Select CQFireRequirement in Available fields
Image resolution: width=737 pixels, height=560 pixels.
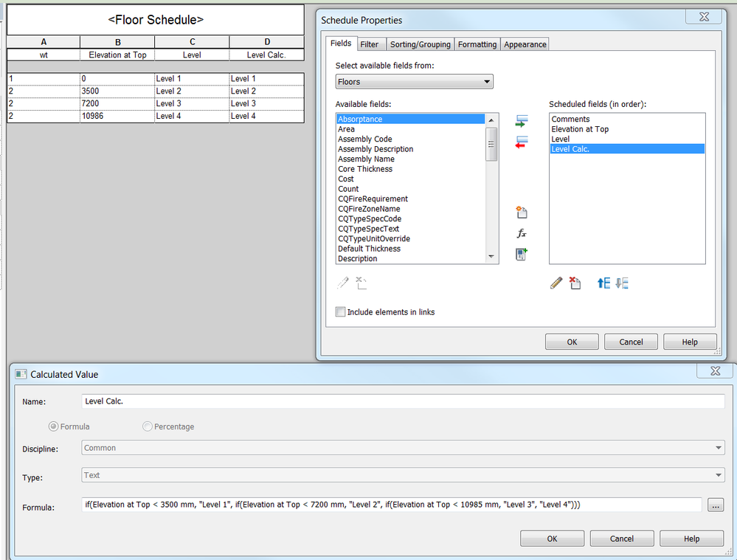coord(411,198)
